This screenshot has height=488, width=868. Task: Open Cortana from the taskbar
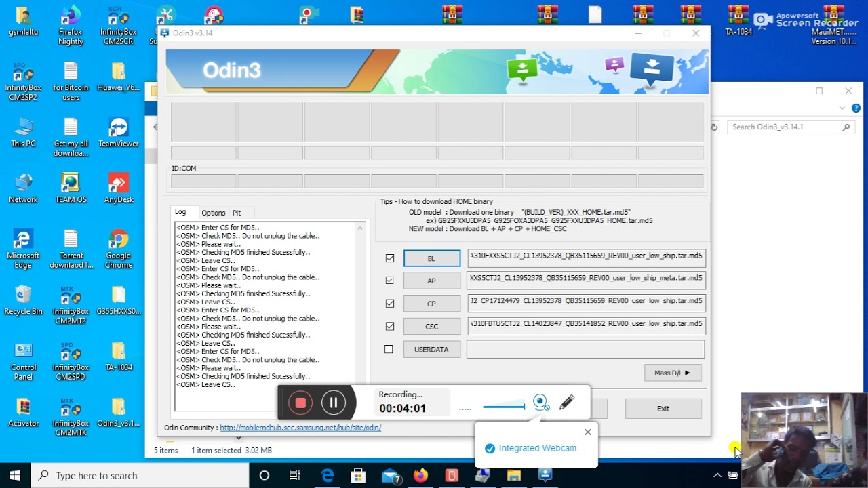264,476
